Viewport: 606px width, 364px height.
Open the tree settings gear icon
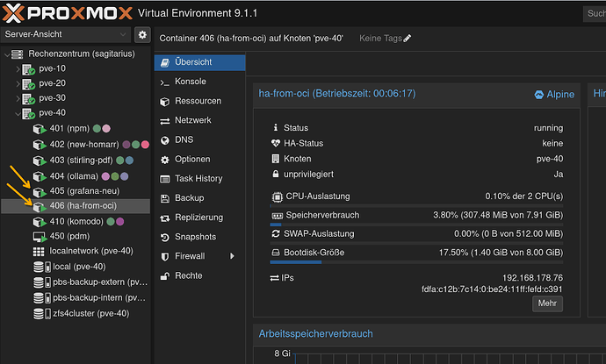coord(142,35)
